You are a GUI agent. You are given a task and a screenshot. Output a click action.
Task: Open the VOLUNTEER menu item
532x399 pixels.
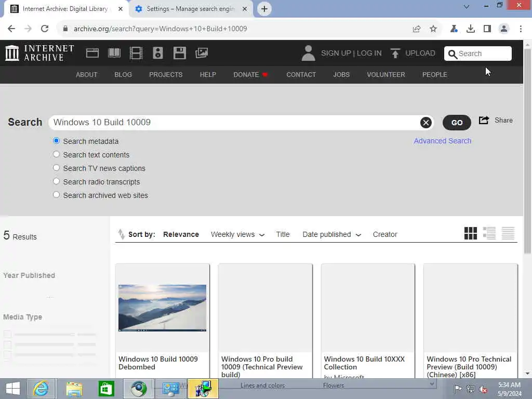point(386,75)
